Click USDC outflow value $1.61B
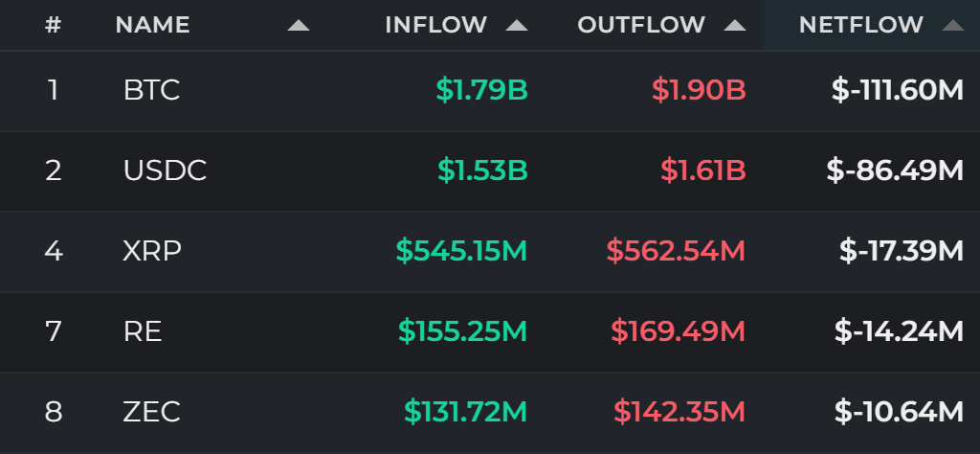The height and width of the screenshot is (454, 980). (x=703, y=170)
